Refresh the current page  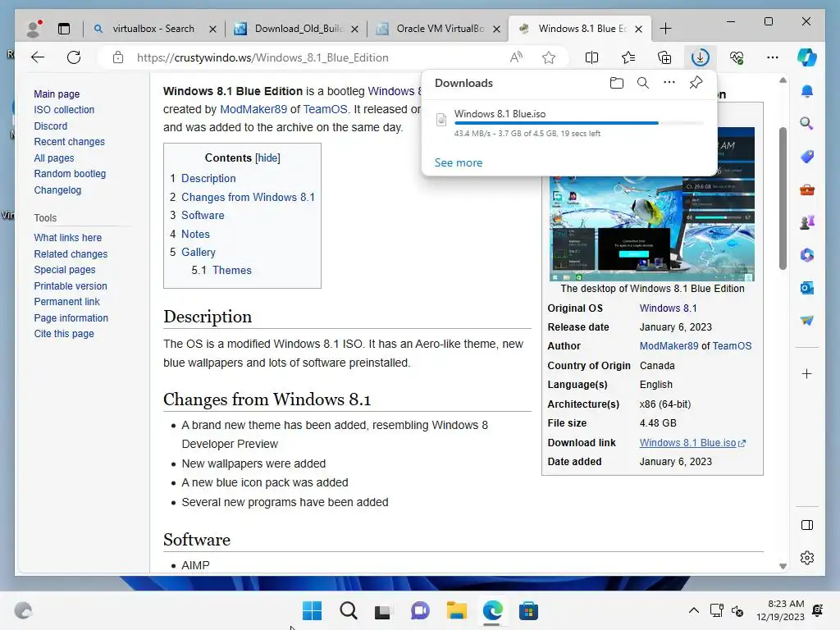(x=74, y=57)
